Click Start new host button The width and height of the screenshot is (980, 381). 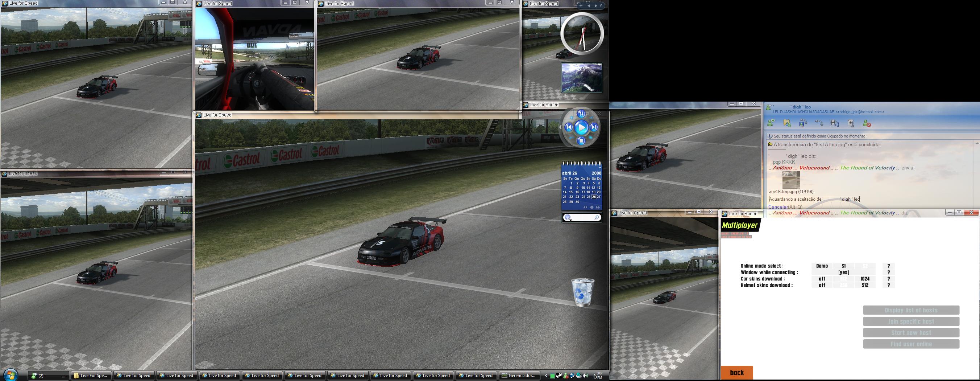[x=911, y=333]
